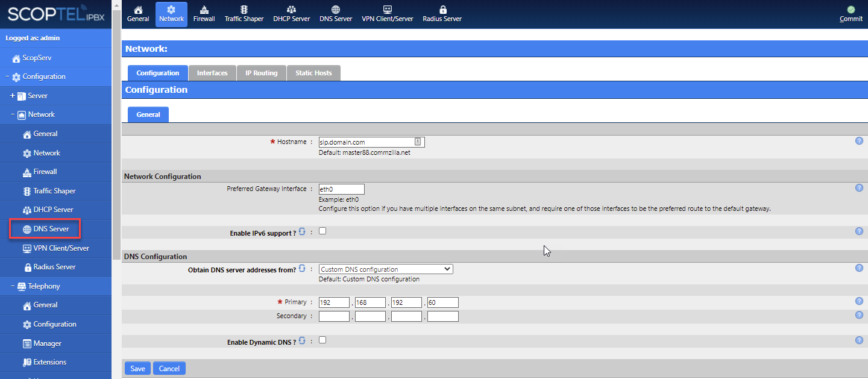Screen dimensions: 868x379
Task: Click the contact icon inside Hostname field
Action: [418, 142]
